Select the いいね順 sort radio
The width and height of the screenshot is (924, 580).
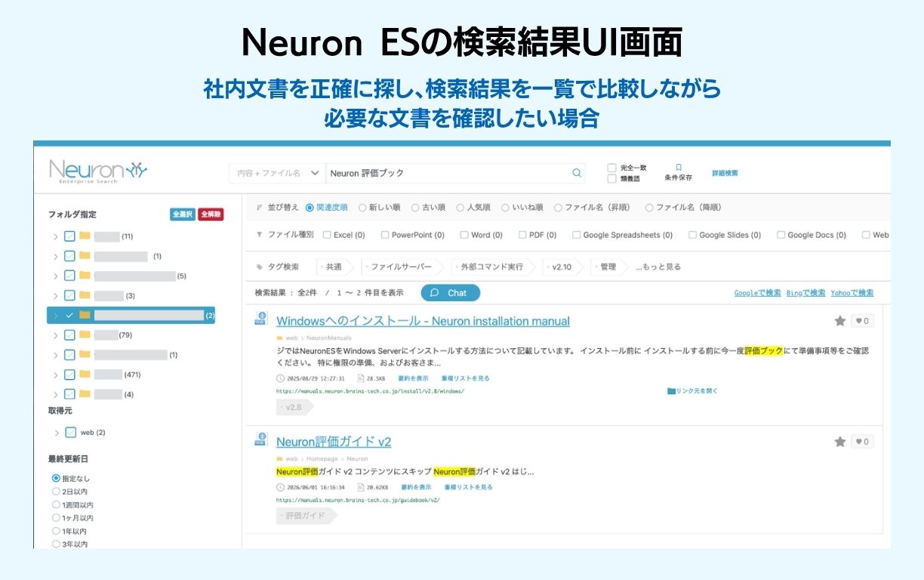tap(505, 207)
